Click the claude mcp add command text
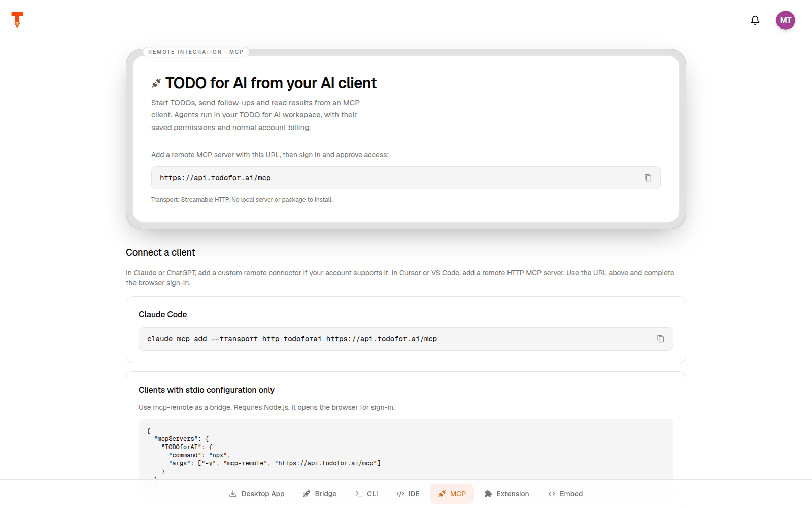The width and height of the screenshot is (812, 508). (292, 339)
